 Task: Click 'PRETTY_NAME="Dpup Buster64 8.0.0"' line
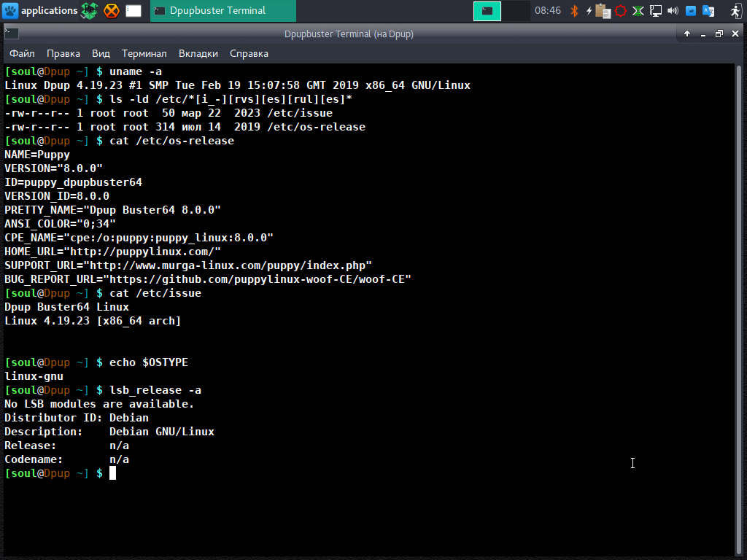point(112,210)
